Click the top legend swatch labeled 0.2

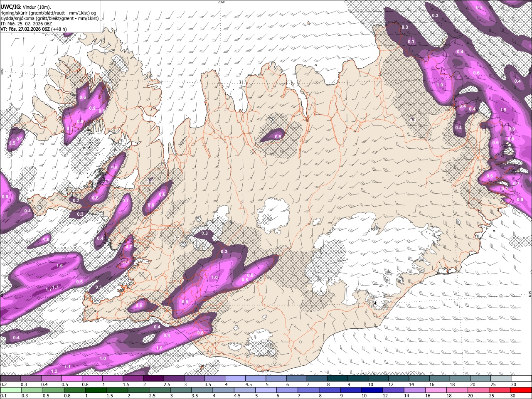(x=10, y=379)
